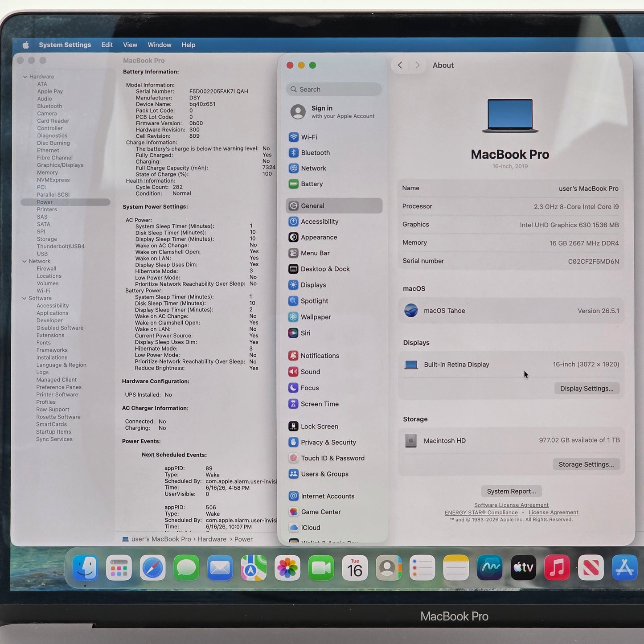Image resolution: width=644 pixels, height=644 pixels.
Task: Open the Apple menu
Action: coord(26,45)
